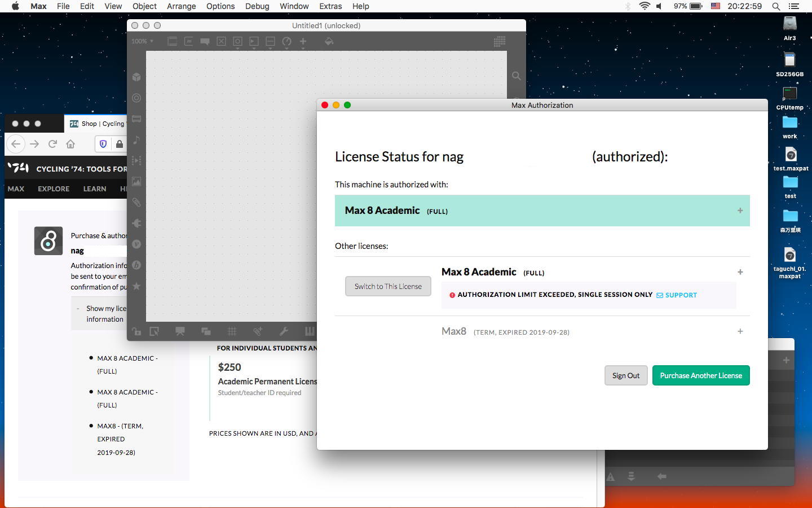The image size is (812, 508).
Task: Click the wrench icon in patcher bottom toolbar
Action: tap(284, 331)
